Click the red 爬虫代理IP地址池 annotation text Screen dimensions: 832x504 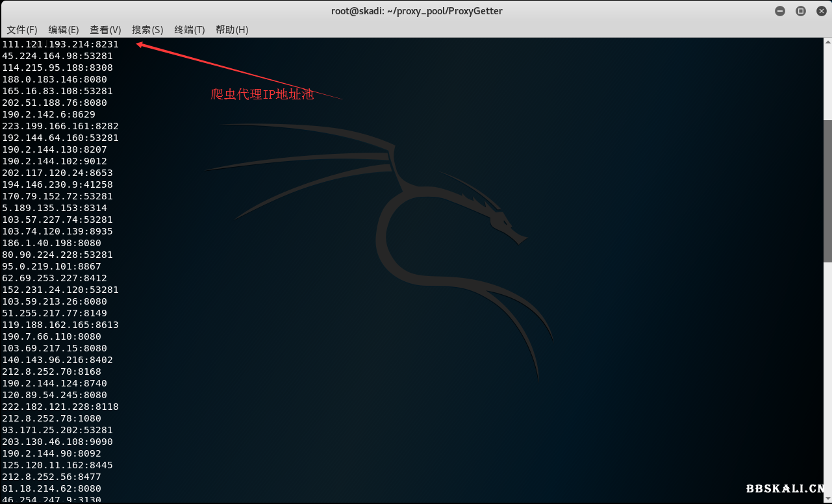(262, 95)
